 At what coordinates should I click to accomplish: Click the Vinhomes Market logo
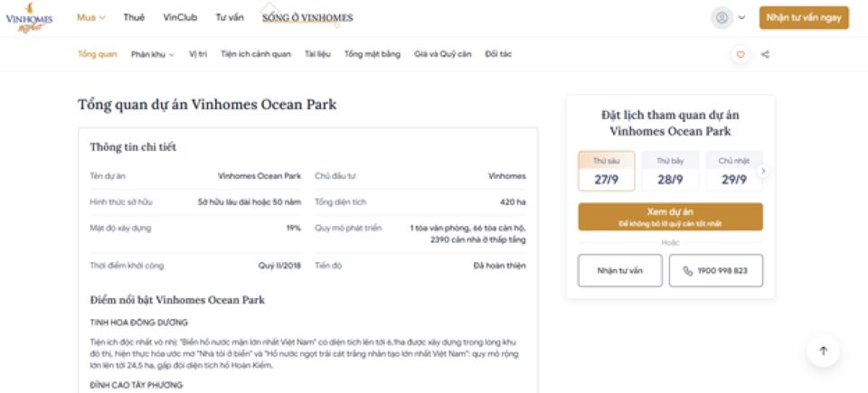[x=30, y=19]
